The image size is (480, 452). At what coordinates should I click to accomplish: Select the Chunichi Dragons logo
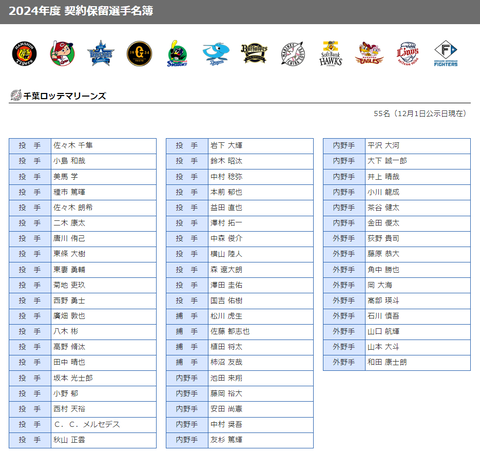point(216,53)
